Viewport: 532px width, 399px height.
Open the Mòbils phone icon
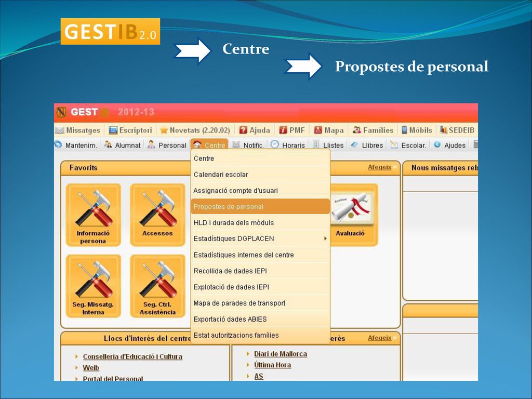pos(404,130)
